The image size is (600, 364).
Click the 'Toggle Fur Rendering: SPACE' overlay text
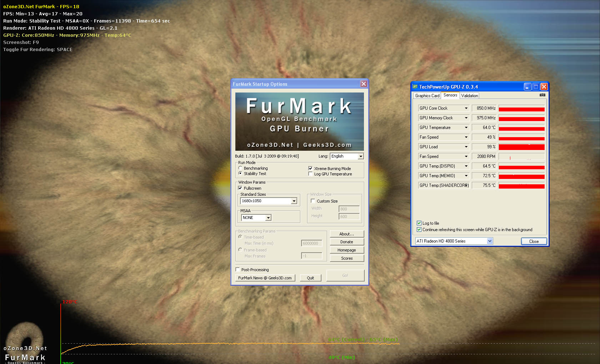pos(38,49)
